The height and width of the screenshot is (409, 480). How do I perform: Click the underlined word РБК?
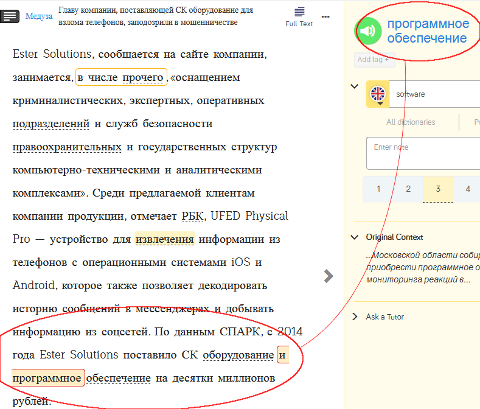pos(192,216)
